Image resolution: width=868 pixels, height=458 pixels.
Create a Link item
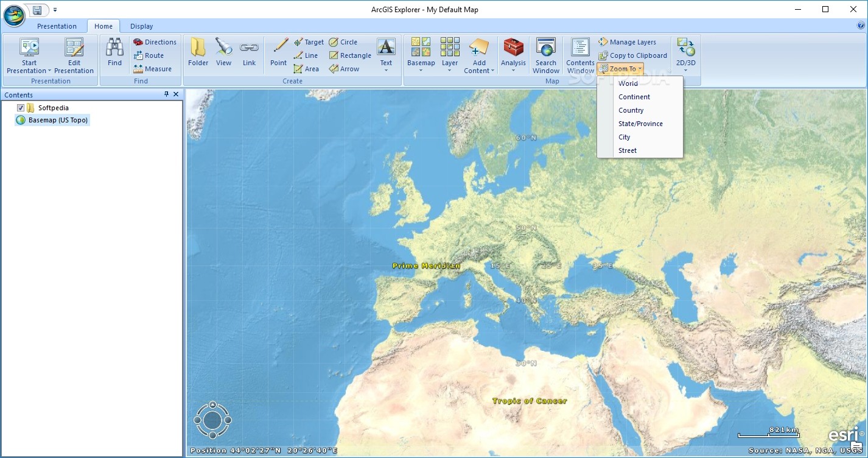tap(249, 52)
